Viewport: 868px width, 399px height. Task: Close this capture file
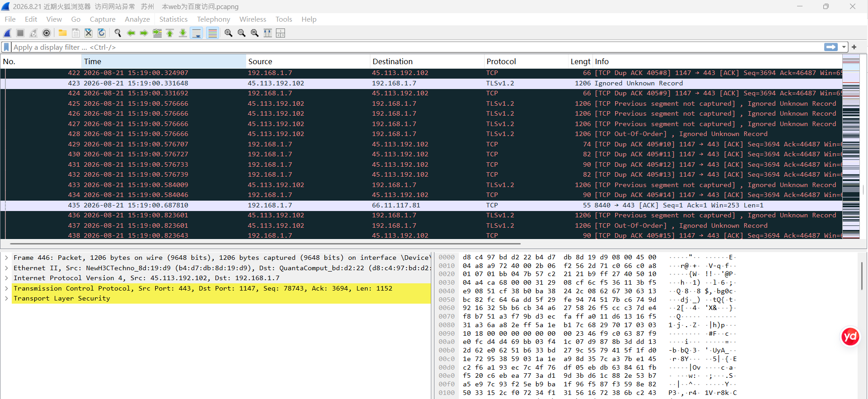(x=89, y=33)
